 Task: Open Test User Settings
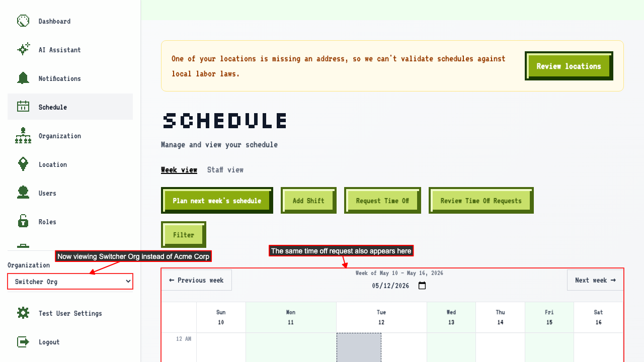70,313
